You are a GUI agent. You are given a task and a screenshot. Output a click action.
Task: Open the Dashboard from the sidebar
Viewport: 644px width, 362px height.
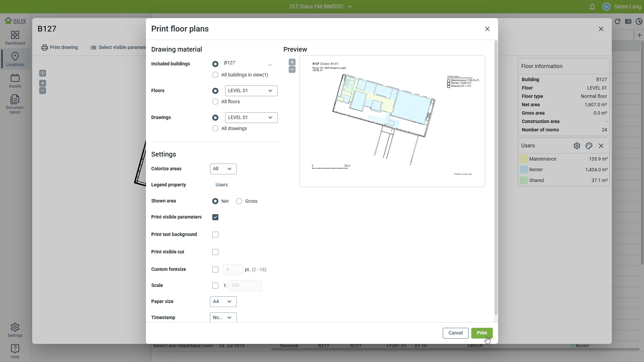[15, 38]
